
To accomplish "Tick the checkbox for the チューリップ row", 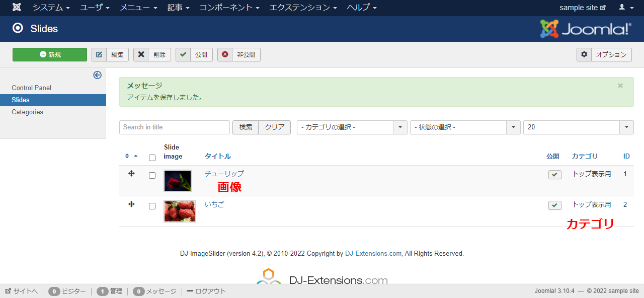I will tap(152, 176).
